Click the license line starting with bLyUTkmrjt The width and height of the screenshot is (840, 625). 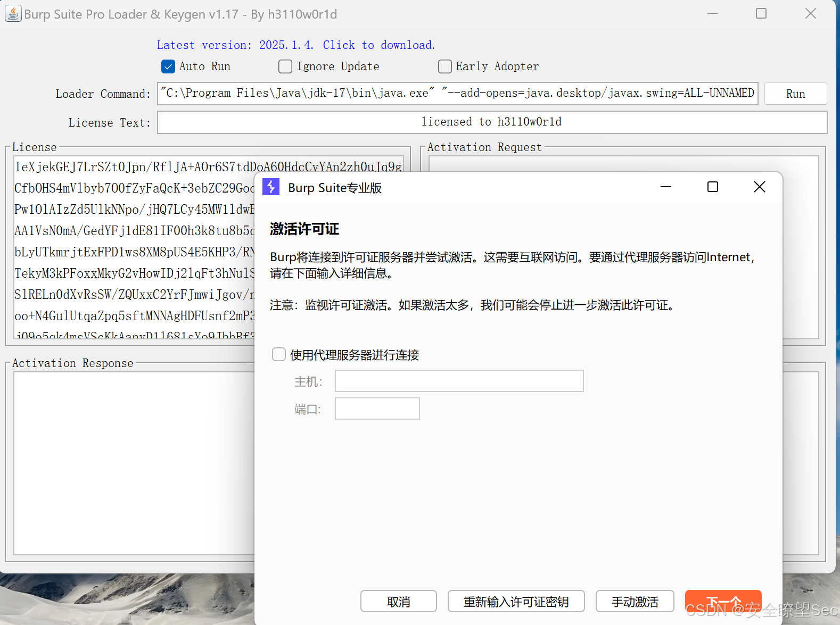coord(134,252)
